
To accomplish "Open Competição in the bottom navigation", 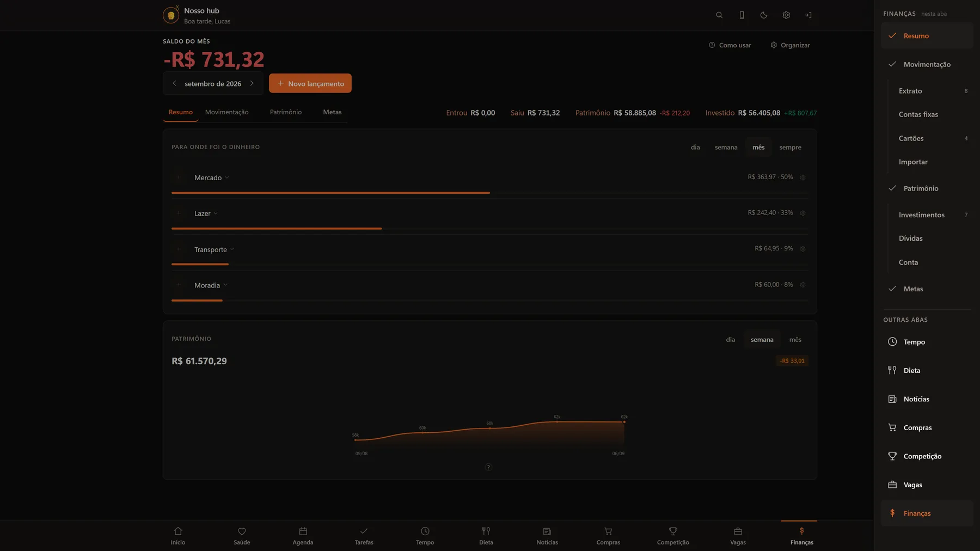I will click(x=673, y=536).
